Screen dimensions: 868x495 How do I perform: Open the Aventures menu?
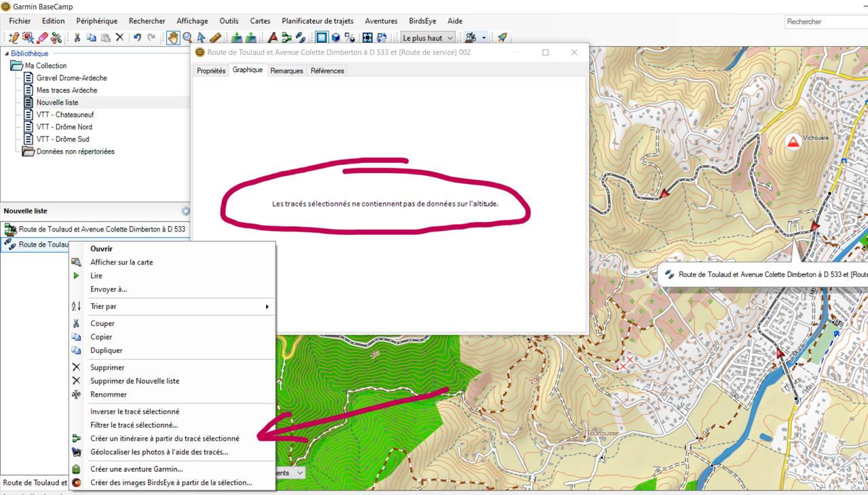click(x=381, y=21)
